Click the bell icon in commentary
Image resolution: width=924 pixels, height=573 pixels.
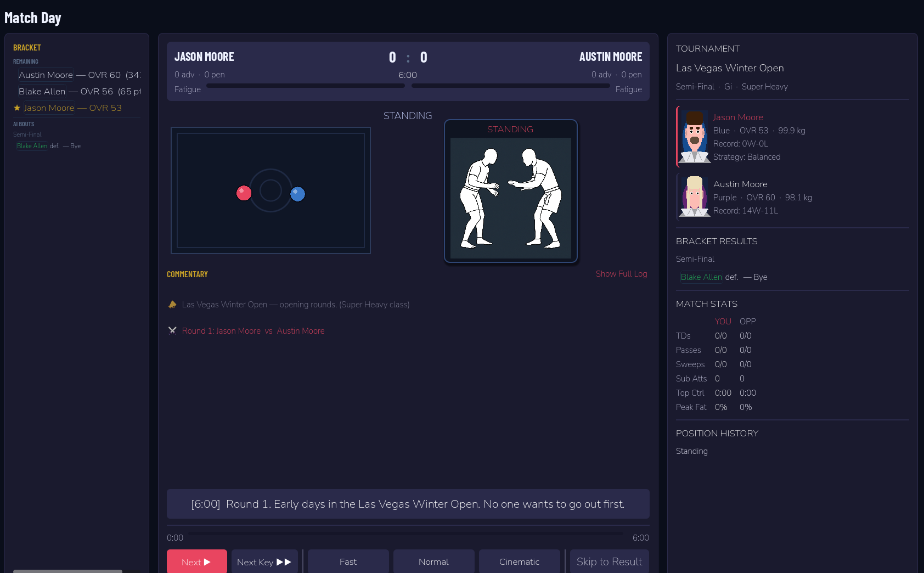click(x=172, y=304)
